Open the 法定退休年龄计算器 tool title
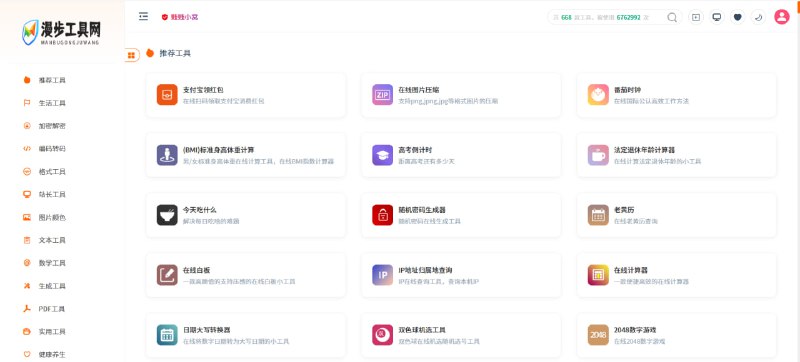Viewport: 800px width, 362px height. pos(644,150)
